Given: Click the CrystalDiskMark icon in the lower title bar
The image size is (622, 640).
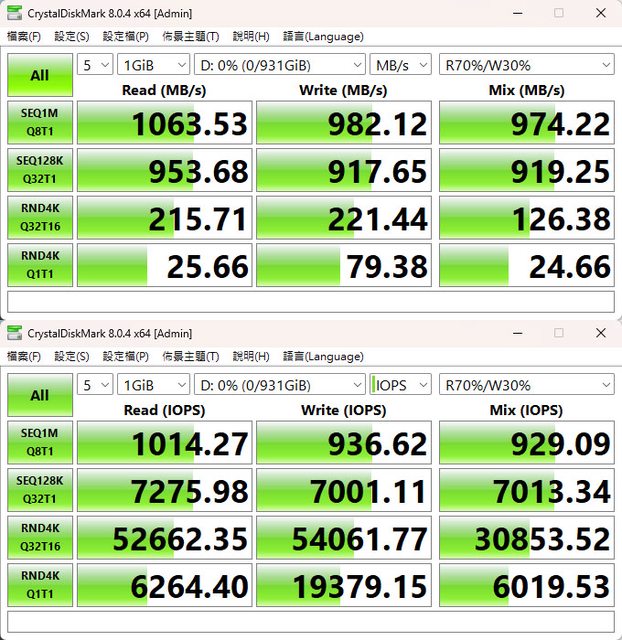Looking at the screenshot, I should pyautogui.click(x=14, y=333).
